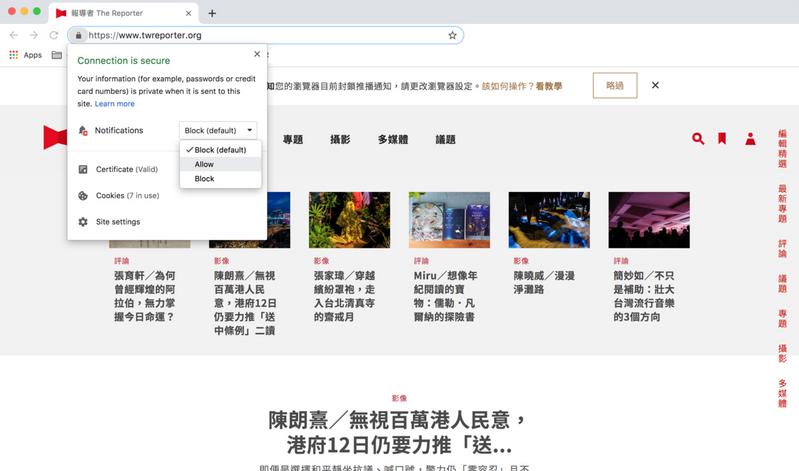799x471 pixels.
Task: Close the The Reporter browser tab
Action: [x=189, y=13]
